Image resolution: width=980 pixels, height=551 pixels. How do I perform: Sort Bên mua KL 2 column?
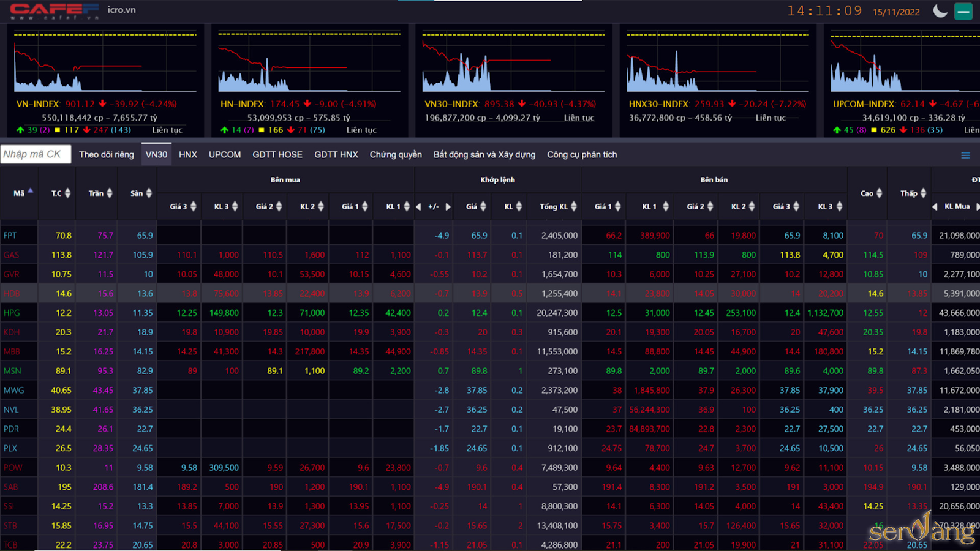(320, 206)
